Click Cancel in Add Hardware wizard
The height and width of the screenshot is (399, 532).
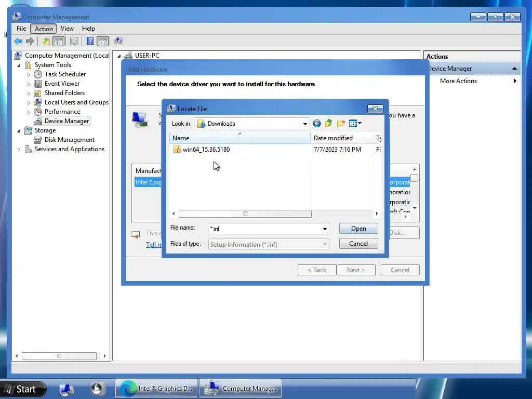pyautogui.click(x=400, y=270)
